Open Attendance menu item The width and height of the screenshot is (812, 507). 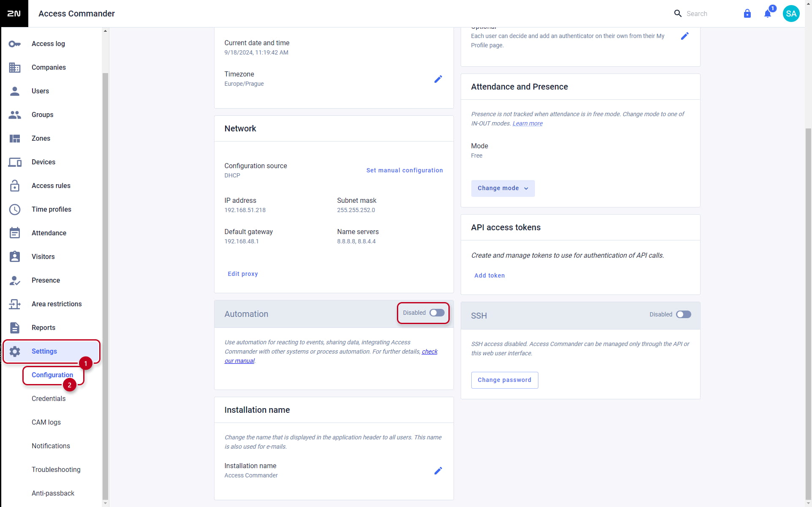click(51, 233)
